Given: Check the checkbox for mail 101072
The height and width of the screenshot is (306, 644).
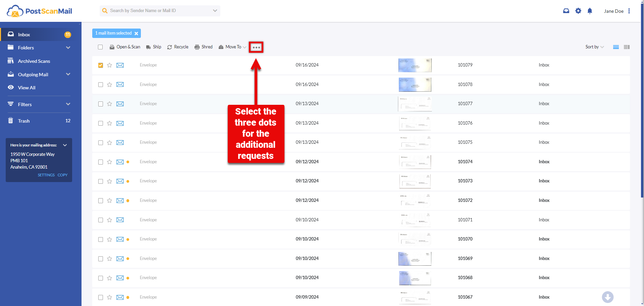Looking at the screenshot, I should click(x=101, y=201).
